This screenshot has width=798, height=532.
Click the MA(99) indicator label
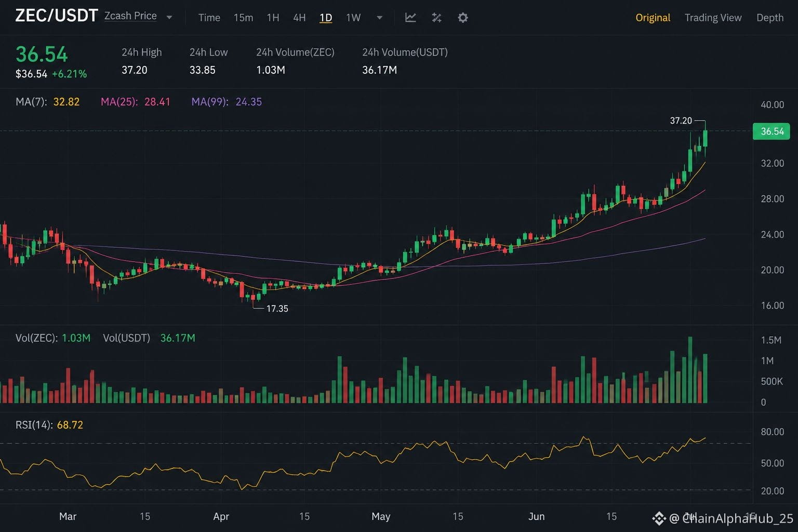click(x=227, y=102)
